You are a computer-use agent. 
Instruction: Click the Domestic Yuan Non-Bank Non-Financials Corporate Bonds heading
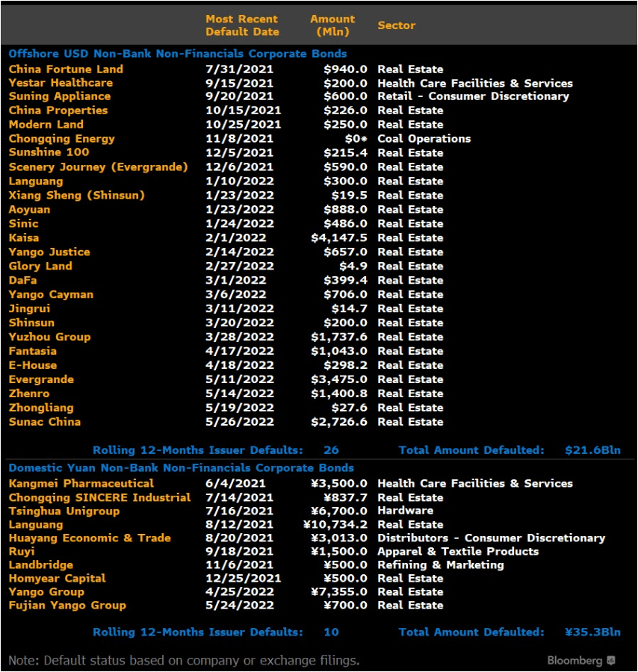click(x=181, y=467)
